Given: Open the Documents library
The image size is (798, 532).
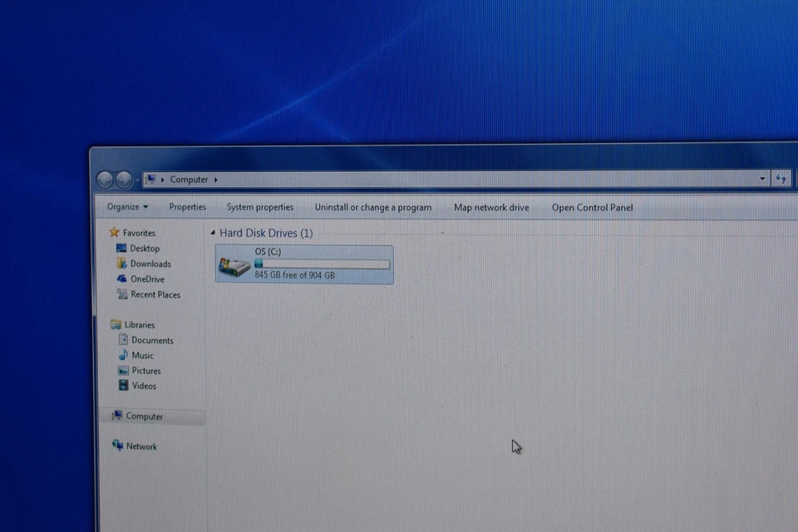Looking at the screenshot, I should click(x=152, y=340).
